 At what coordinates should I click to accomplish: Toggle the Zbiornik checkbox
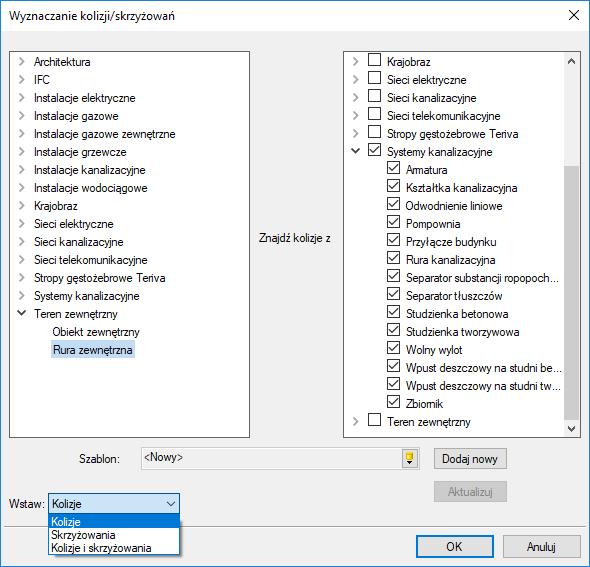point(393,402)
